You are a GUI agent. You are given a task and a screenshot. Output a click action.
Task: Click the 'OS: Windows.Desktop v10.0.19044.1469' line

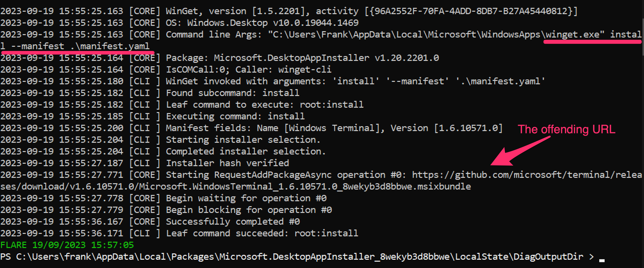coord(262,23)
